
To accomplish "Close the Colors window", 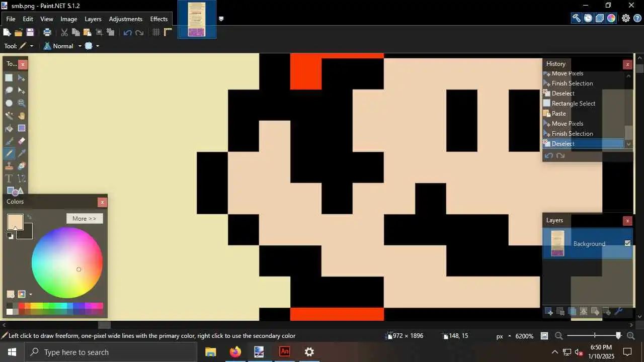I will tap(102, 202).
